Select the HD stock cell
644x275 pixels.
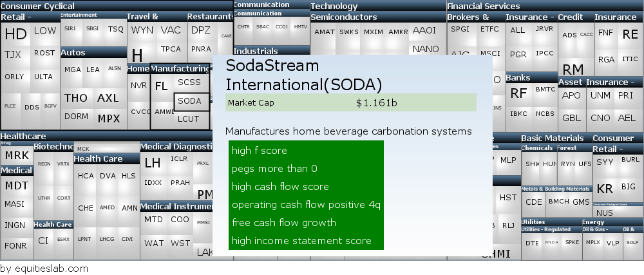click(x=15, y=34)
